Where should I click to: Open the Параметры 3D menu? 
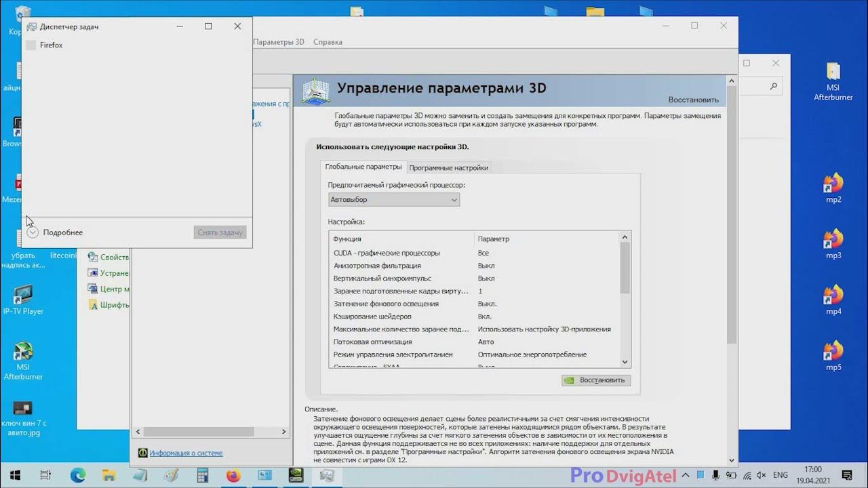tap(279, 42)
